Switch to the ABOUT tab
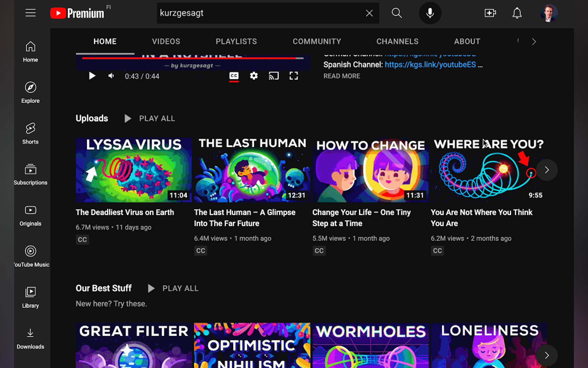 point(467,41)
